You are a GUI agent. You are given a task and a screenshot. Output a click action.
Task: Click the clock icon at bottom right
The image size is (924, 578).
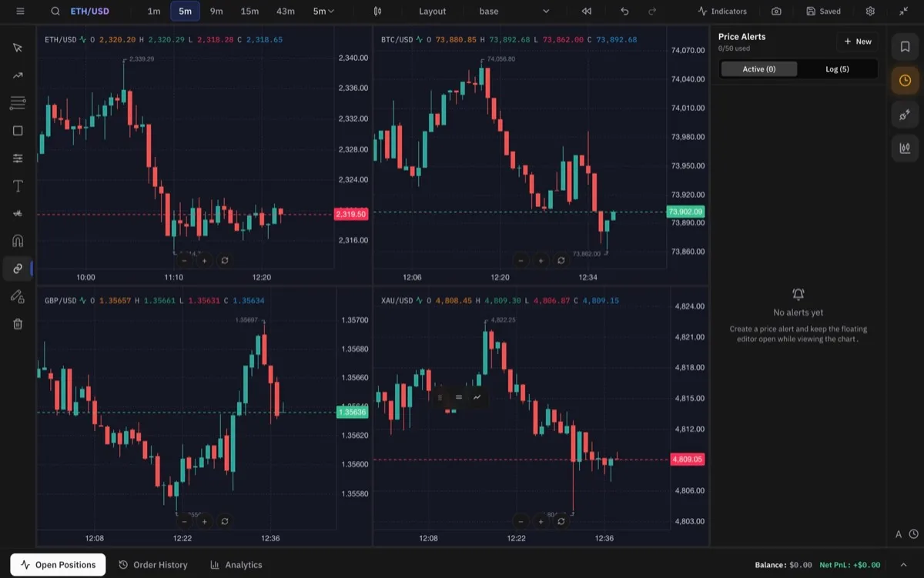913,534
